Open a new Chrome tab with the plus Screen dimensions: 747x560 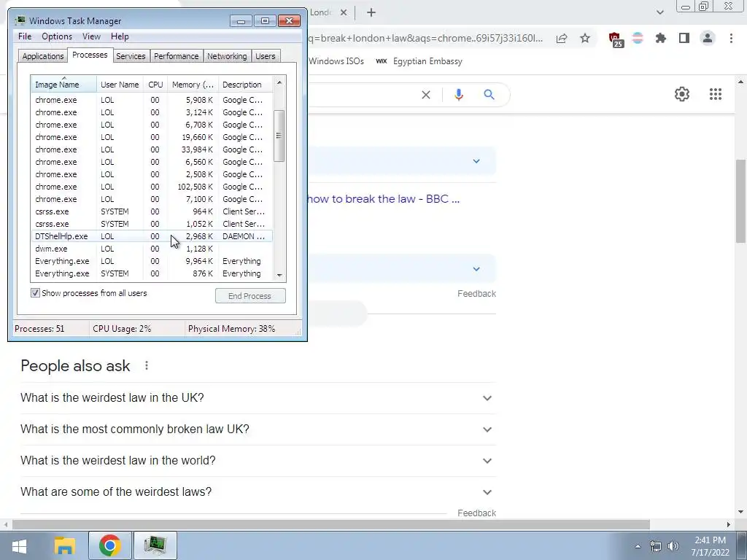point(371,13)
